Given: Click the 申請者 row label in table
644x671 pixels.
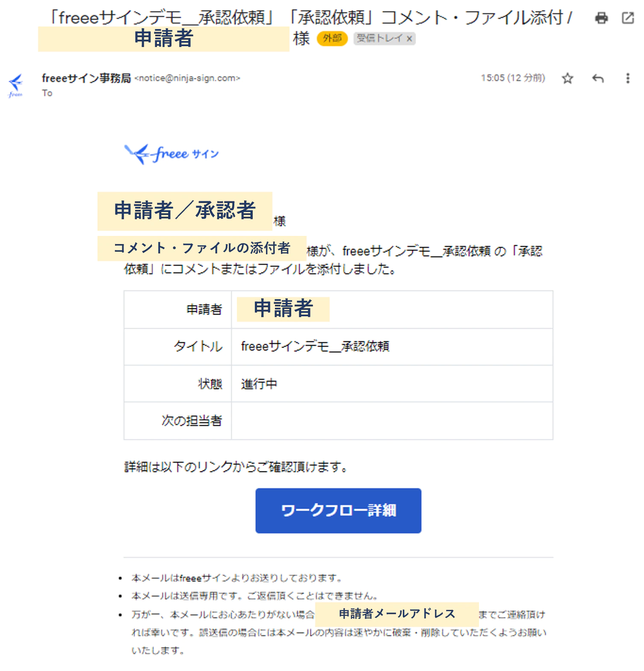Looking at the screenshot, I should 204,309.
